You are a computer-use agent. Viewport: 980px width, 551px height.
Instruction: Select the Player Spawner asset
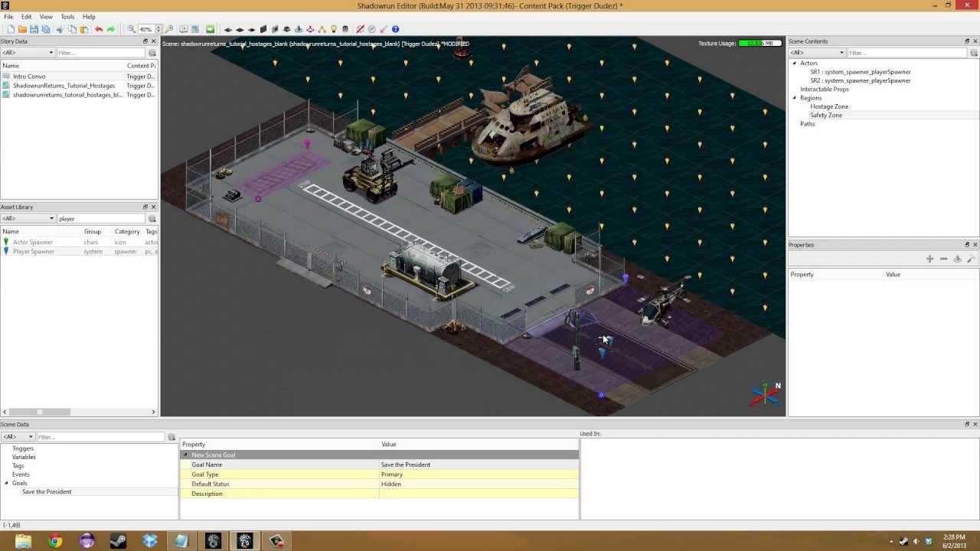(x=34, y=251)
